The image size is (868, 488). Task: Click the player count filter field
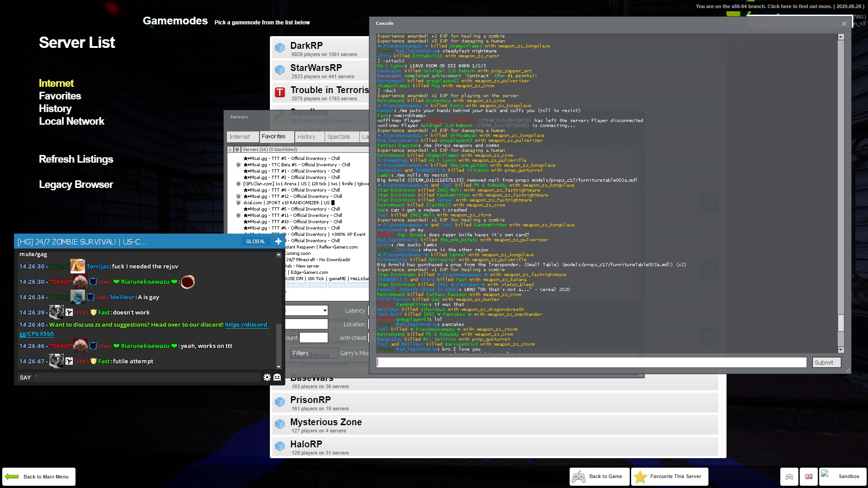pos(314,338)
